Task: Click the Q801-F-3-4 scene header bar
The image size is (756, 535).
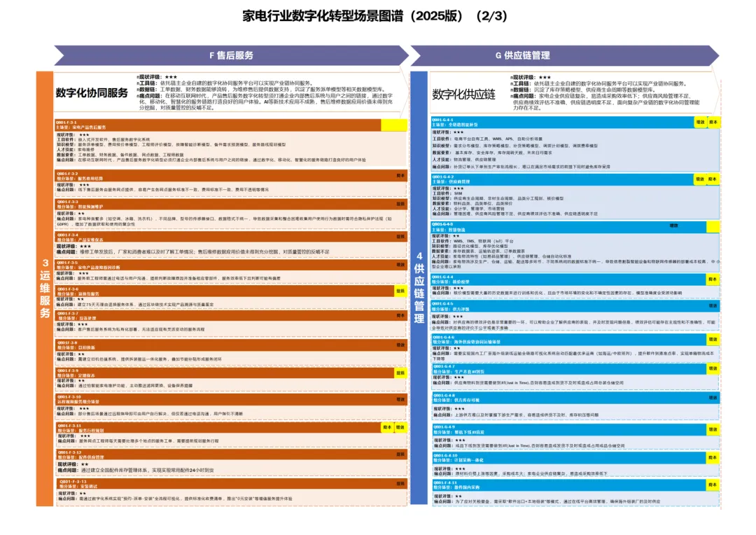Action: (x=231, y=237)
